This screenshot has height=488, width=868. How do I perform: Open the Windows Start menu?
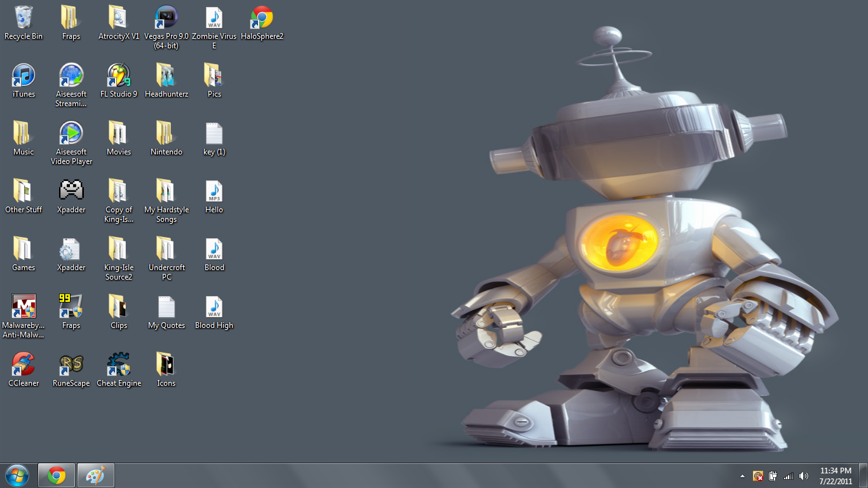(17, 475)
